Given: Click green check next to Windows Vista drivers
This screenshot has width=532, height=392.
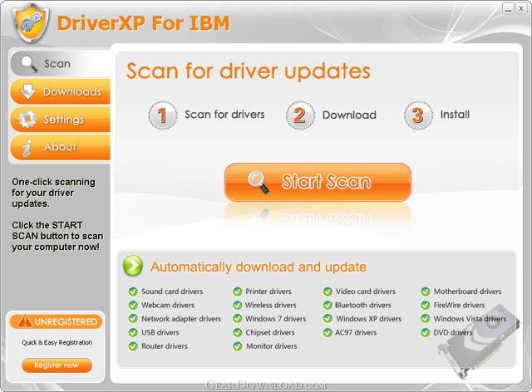Looking at the screenshot, I should pos(426,319).
